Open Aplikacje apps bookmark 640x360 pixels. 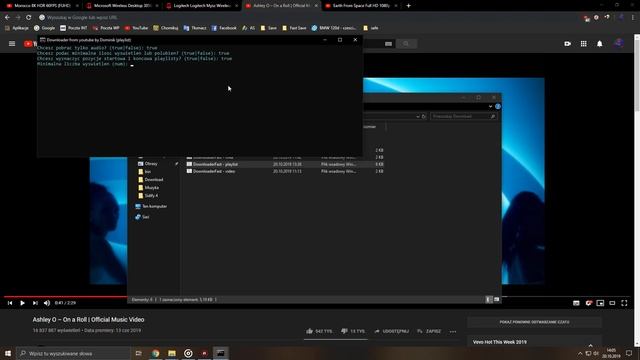17,28
